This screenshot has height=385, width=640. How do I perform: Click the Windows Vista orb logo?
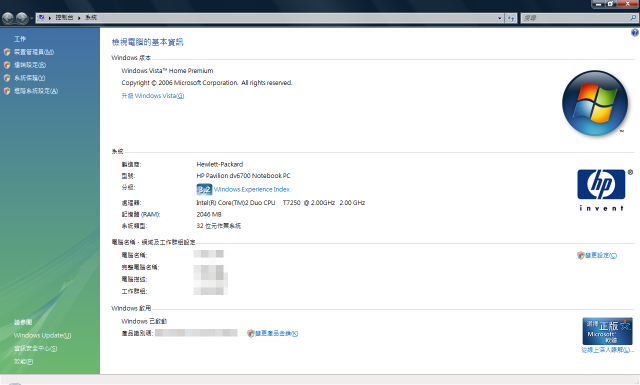595,103
